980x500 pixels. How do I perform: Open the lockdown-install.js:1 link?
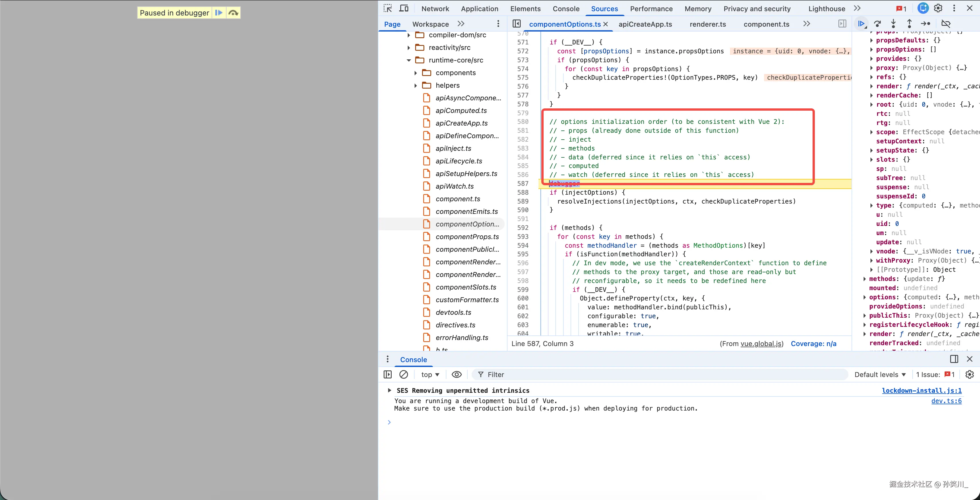922,390
